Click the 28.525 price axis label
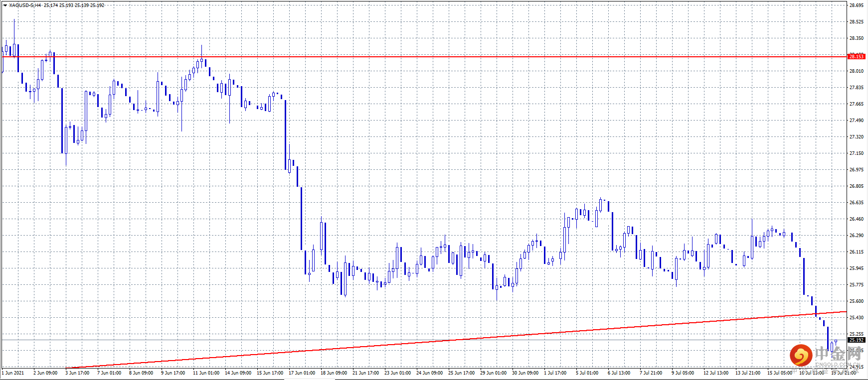Image resolution: width=868 pixels, height=380 pixels. 857,22
